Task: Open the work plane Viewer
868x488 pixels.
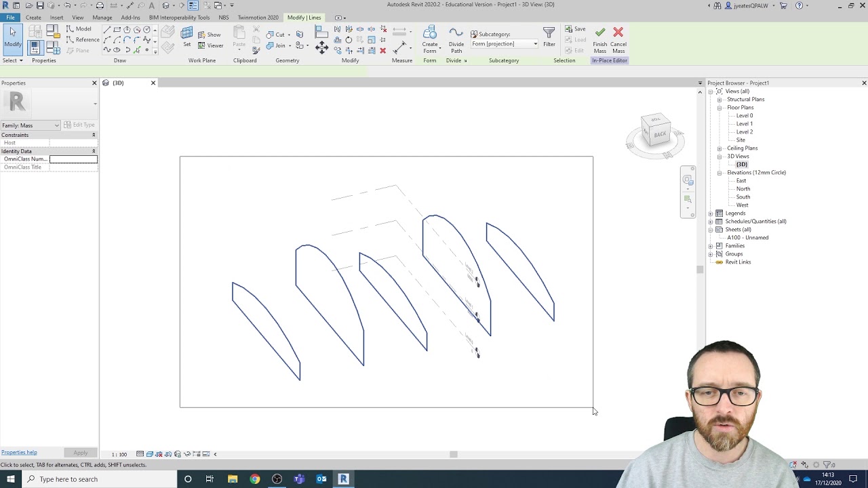Action: click(x=211, y=45)
